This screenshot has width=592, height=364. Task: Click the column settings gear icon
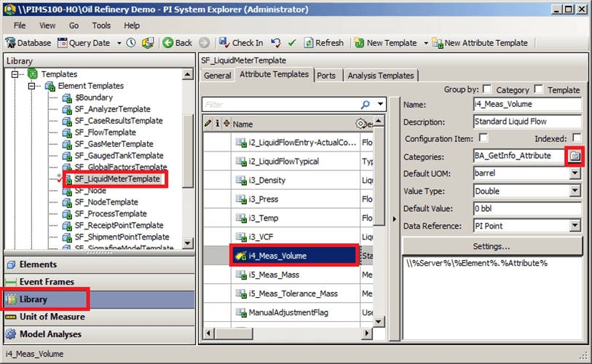pos(360,124)
